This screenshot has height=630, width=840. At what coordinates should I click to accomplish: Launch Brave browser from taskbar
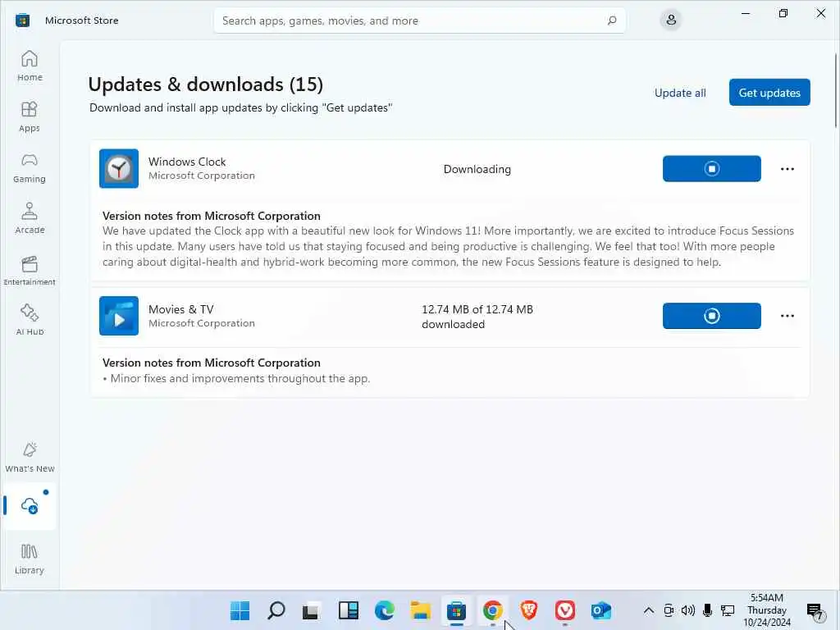529,610
